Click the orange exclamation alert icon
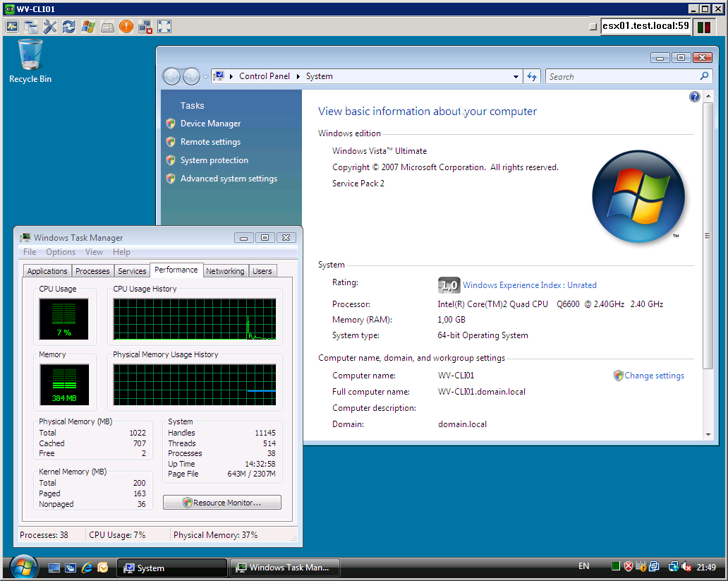 pos(126,27)
